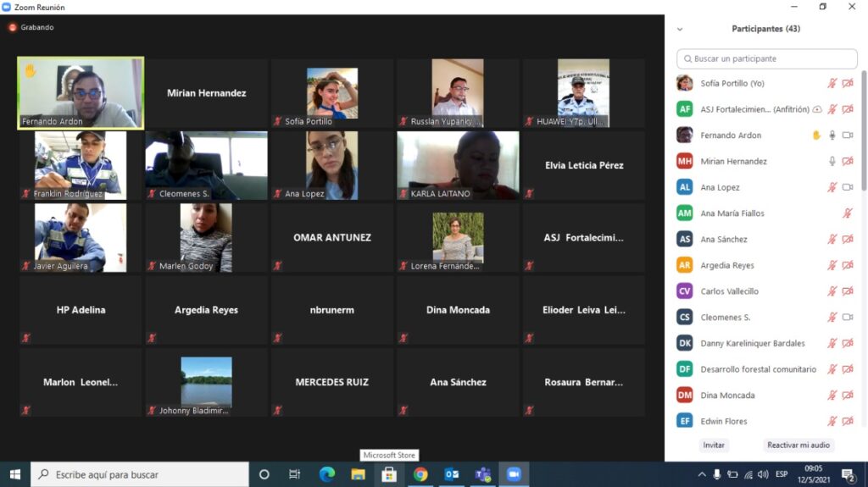Screen dimensions: 868x487
Task: Click Cleomenes S. camera icon in list
Action: 848,318
